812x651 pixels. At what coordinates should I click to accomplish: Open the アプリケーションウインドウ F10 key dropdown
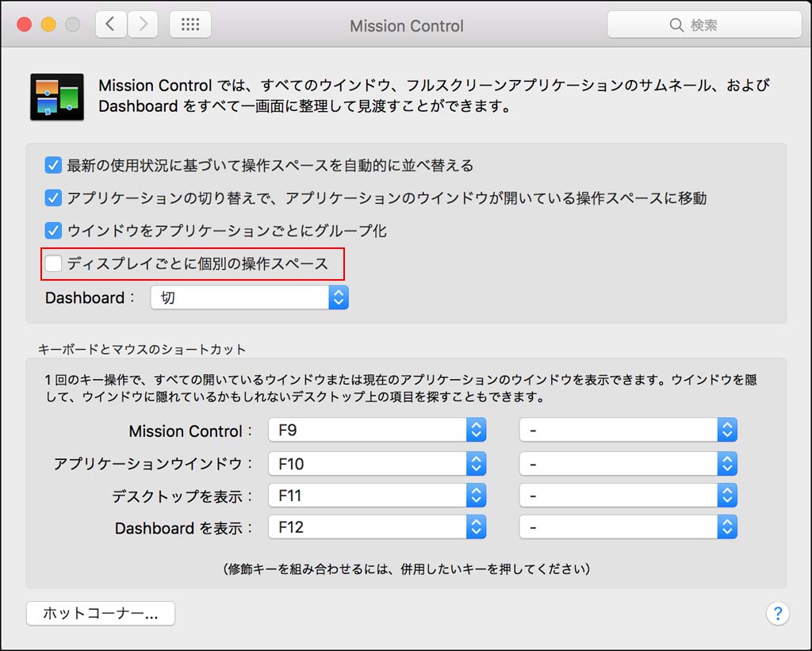pos(377,464)
